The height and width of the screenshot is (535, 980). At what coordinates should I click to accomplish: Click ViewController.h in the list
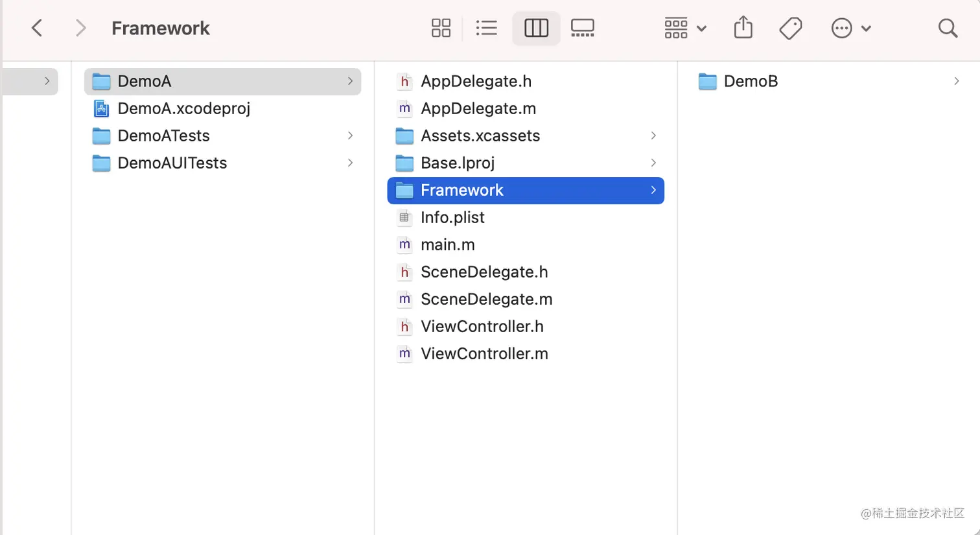pyautogui.click(x=484, y=326)
